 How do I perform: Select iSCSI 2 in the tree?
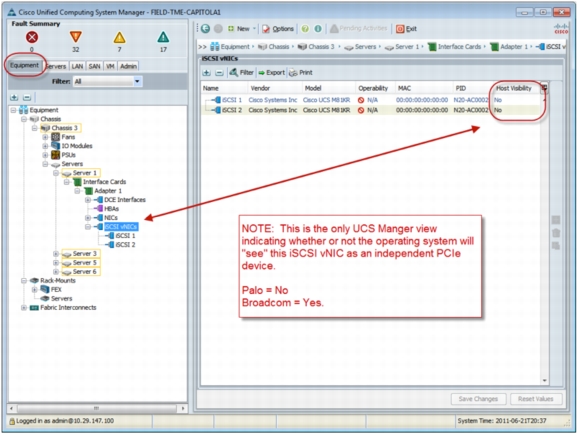click(125, 245)
